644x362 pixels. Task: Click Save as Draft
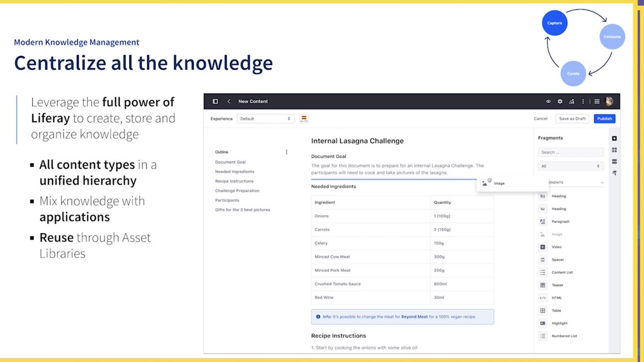click(572, 119)
